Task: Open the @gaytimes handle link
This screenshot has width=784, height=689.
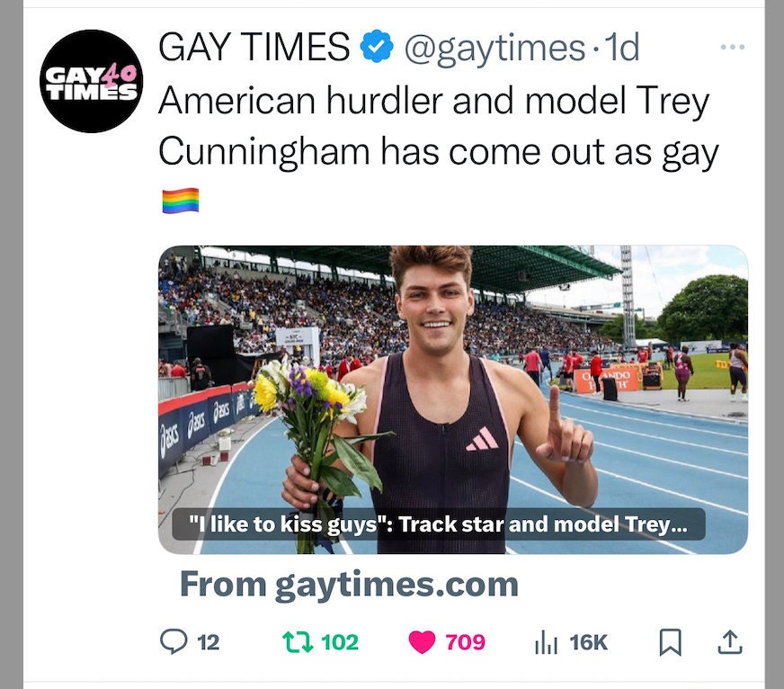Action: pyautogui.click(x=494, y=48)
